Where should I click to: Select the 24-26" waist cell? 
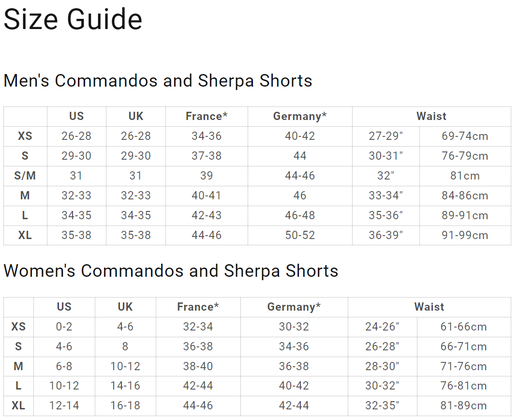(382, 327)
